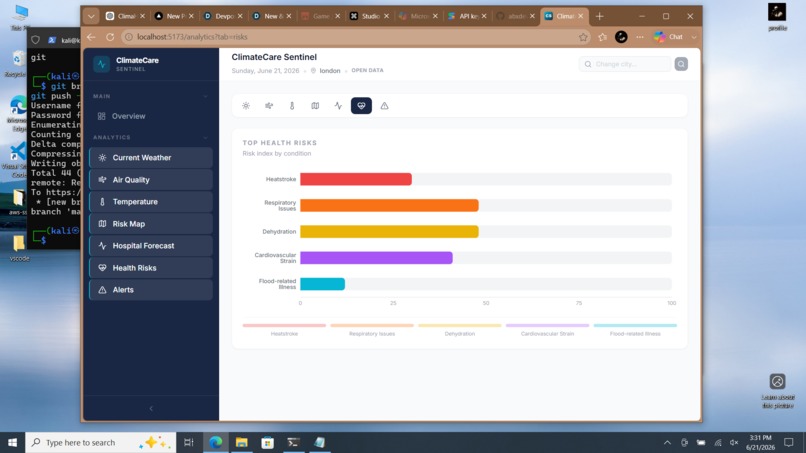This screenshot has height=453, width=806.
Task: Open Current Weather in the sidebar
Action: 151,158
